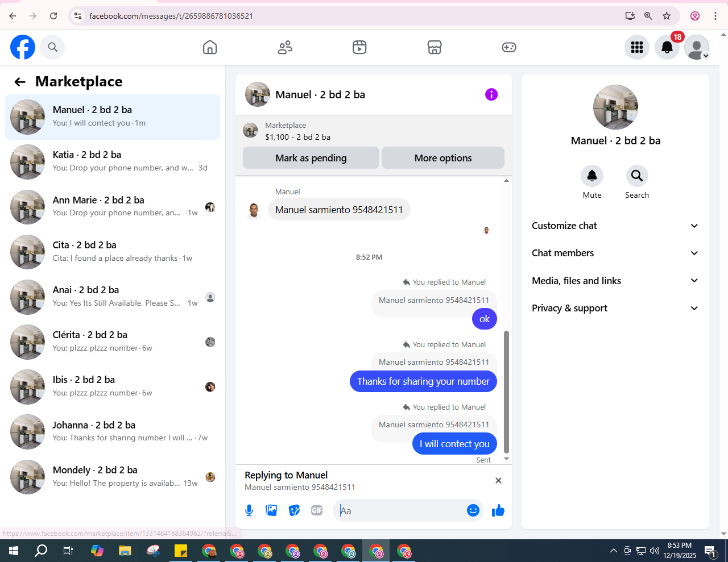Viewport: 728px width, 562px height.
Task: Open the Marketplace storefront icon
Action: tap(435, 47)
